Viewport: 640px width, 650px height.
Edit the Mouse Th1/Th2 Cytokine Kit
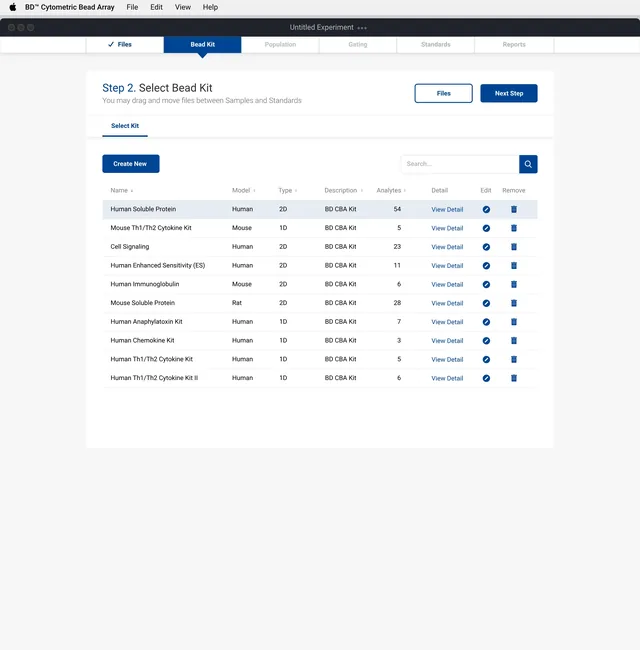pyautogui.click(x=486, y=228)
